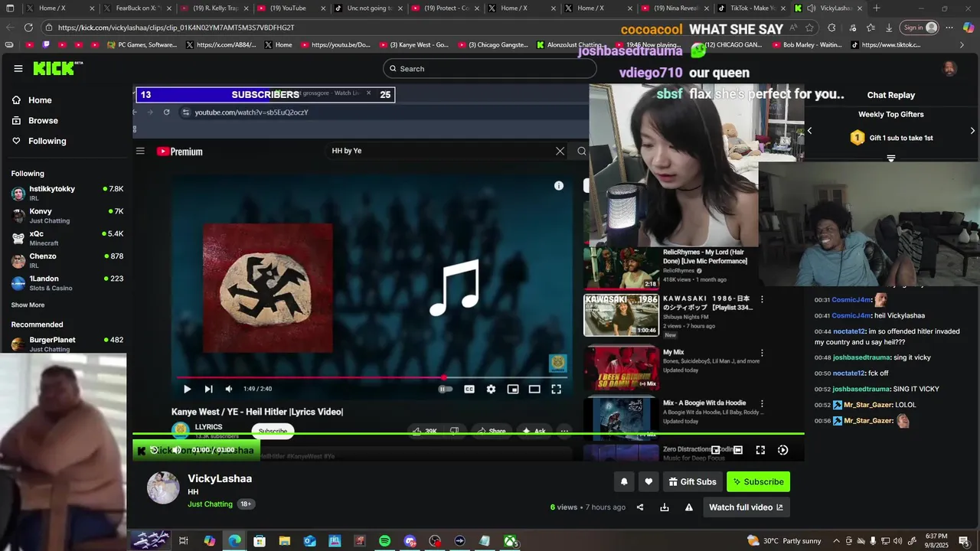Viewport: 980px width, 551px height.
Task: Open browser downloads icon
Action: click(889, 28)
